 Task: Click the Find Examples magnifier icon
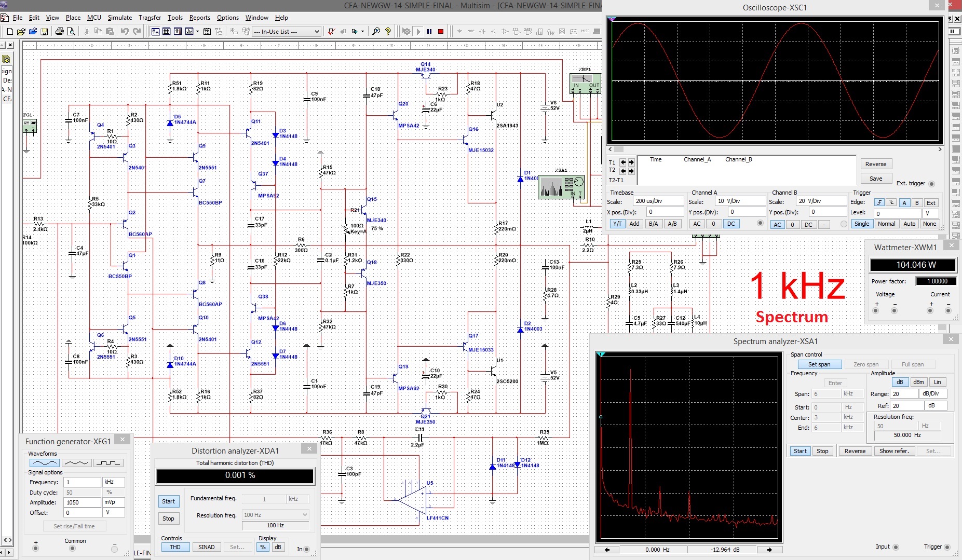[x=376, y=32]
